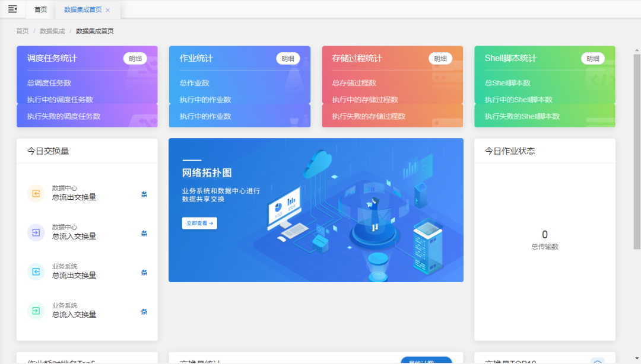Click the green inflow icon beside 业务系统总流入交换量

pyautogui.click(x=36, y=311)
